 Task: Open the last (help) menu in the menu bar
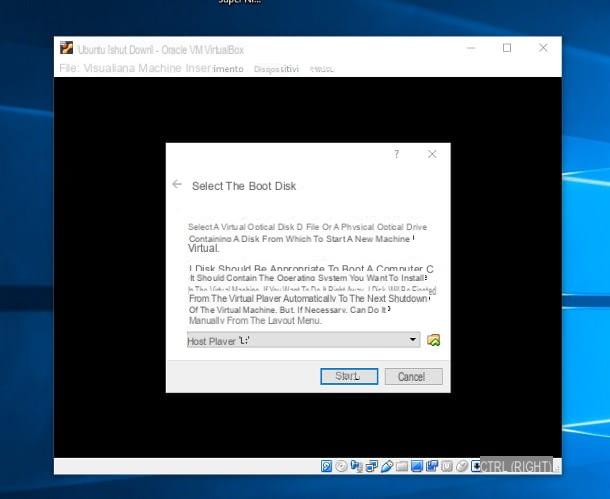[x=322, y=69]
